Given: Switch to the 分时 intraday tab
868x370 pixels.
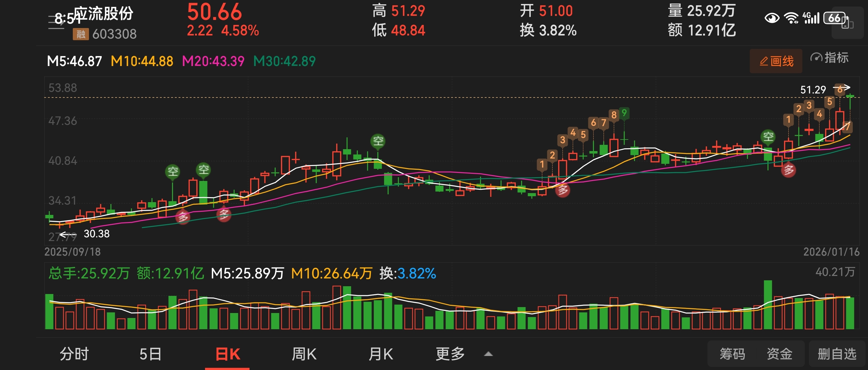Looking at the screenshot, I should point(74,354).
